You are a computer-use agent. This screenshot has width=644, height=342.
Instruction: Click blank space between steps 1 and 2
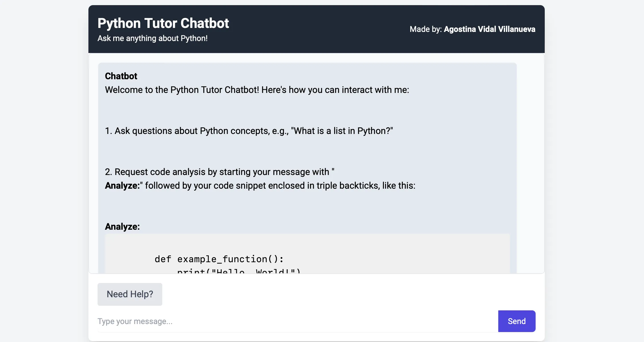coord(285,151)
